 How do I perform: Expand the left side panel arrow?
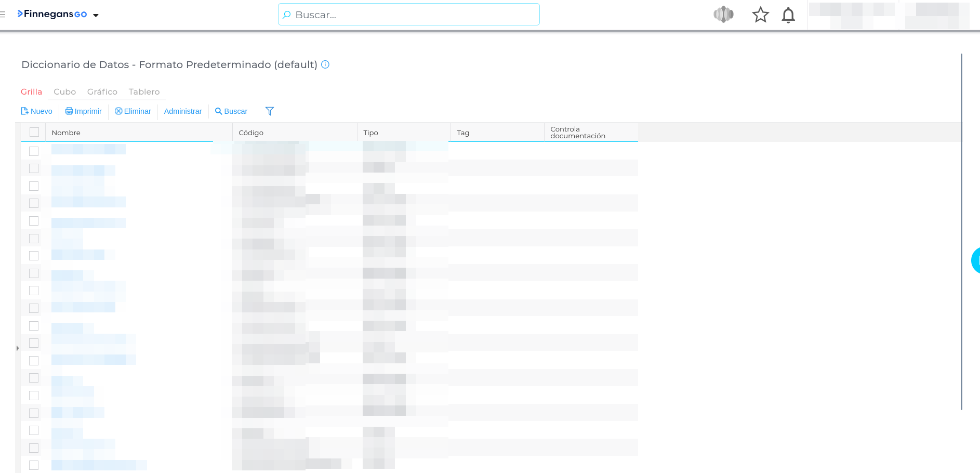pyautogui.click(x=18, y=348)
